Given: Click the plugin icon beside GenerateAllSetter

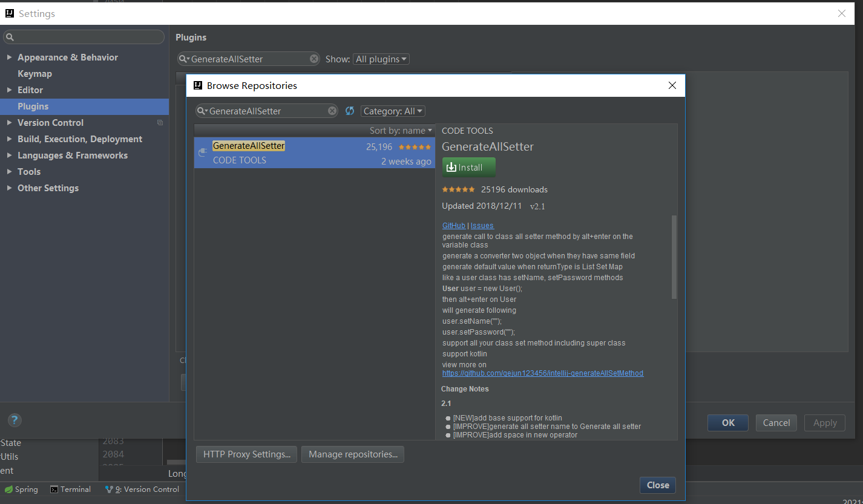Looking at the screenshot, I should (203, 153).
